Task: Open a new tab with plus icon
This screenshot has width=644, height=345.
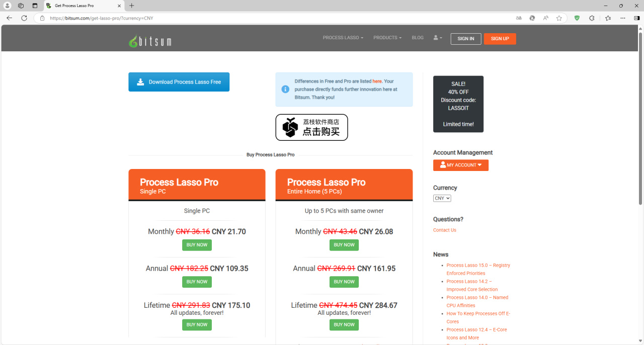Action: [x=132, y=6]
